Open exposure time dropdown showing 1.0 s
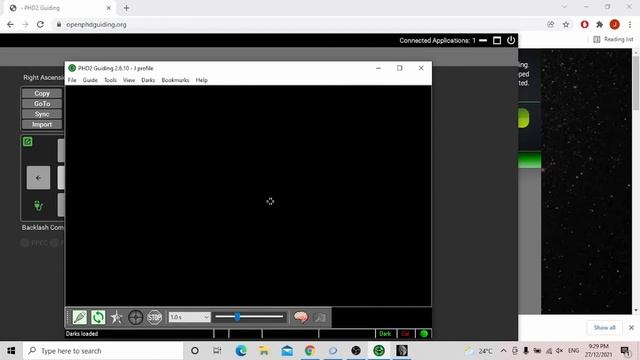The height and width of the screenshot is (360, 640). pyautogui.click(x=189, y=317)
